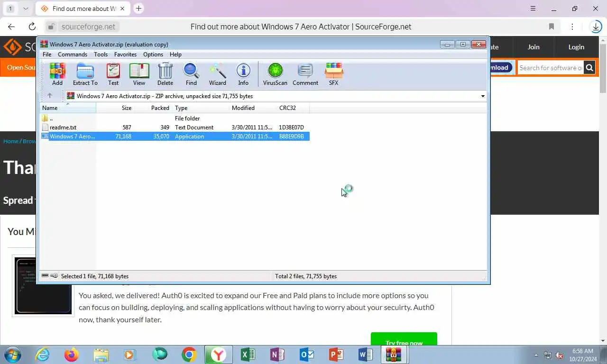Image resolution: width=607 pixels, height=364 pixels.
Task: Open Firefox from taskbar
Action: (72, 355)
